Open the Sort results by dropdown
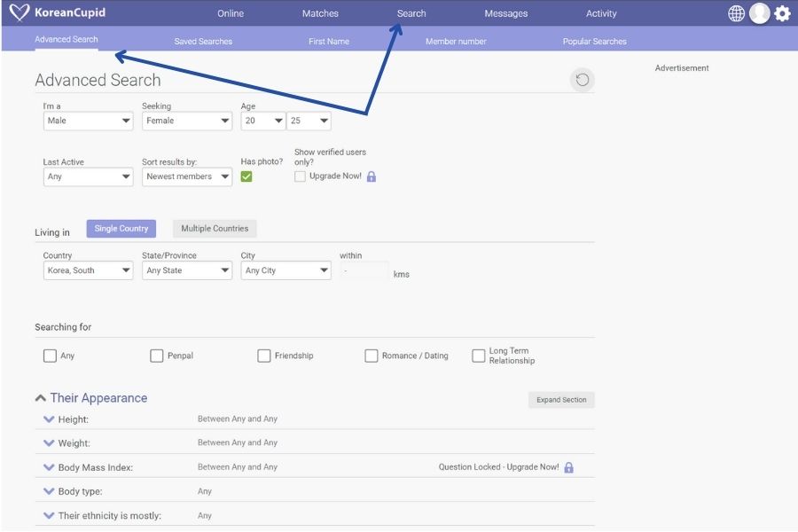This screenshot has width=798, height=532. (187, 176)
